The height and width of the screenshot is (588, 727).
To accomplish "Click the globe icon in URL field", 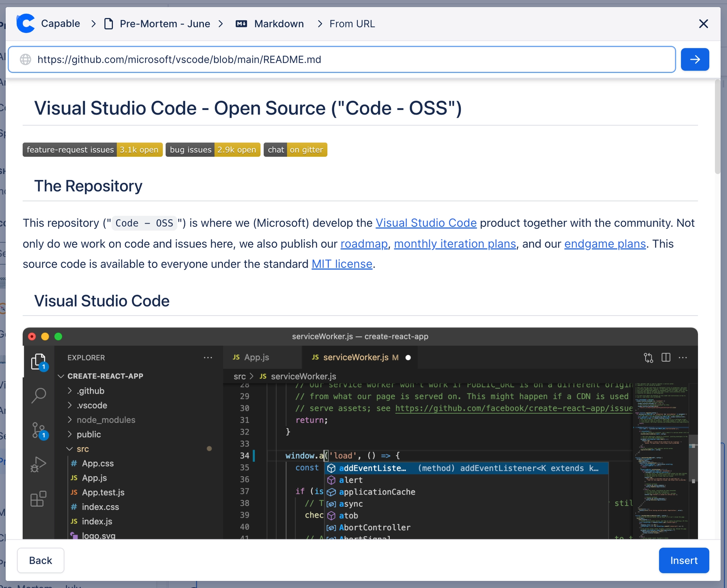I will point(26,59).
